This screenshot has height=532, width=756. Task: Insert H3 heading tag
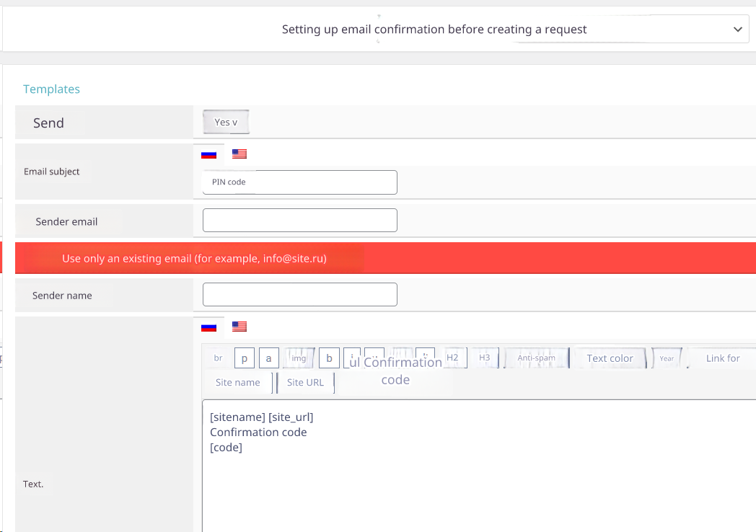tap(484, 358)
